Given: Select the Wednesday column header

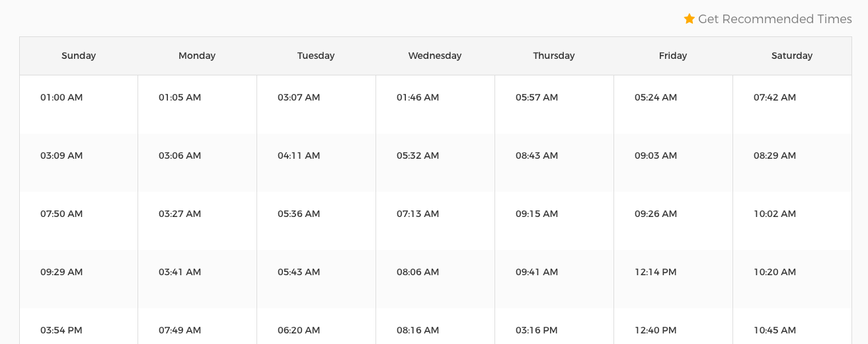Looking at the screenshot, I should coord(435,56).
